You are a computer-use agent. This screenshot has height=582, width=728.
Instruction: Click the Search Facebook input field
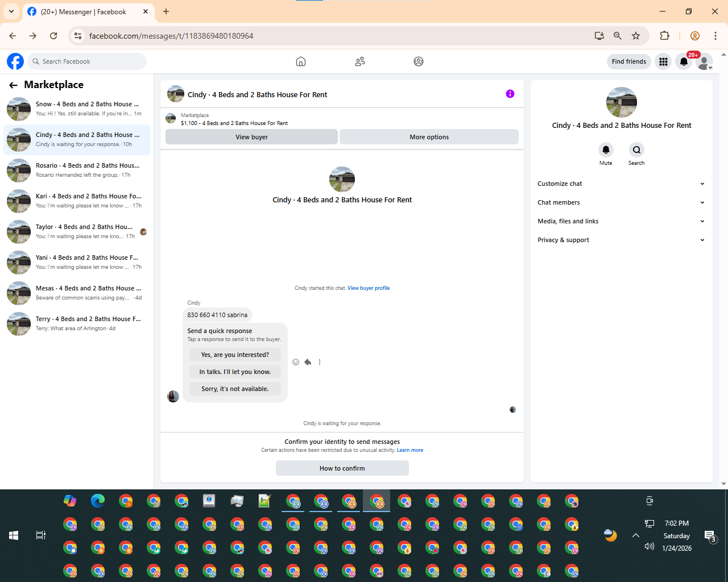[x=87, y=61]
